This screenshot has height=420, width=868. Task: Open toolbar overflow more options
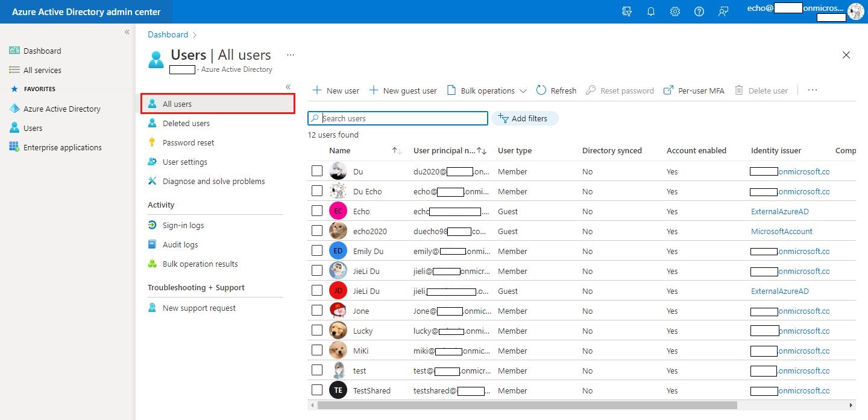[813, 91]
